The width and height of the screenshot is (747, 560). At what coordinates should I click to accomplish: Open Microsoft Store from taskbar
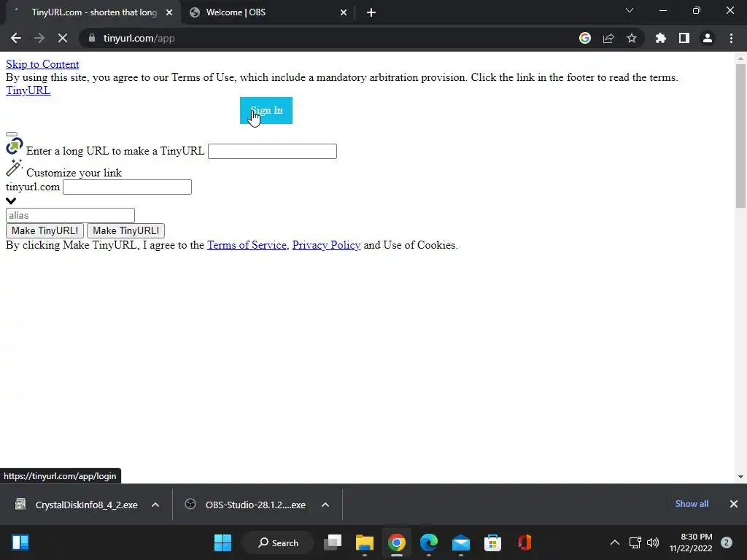(492, 542)
